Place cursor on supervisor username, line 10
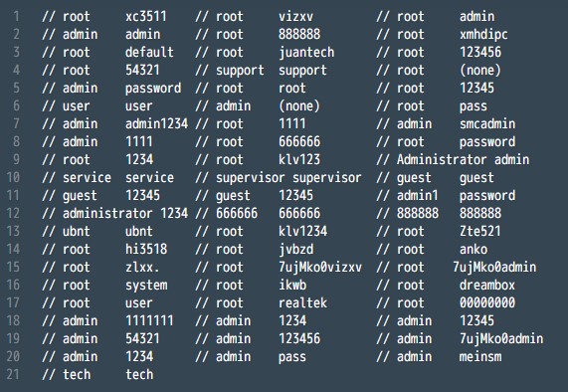Screen dimensions: 568x392 click(251, 178)
